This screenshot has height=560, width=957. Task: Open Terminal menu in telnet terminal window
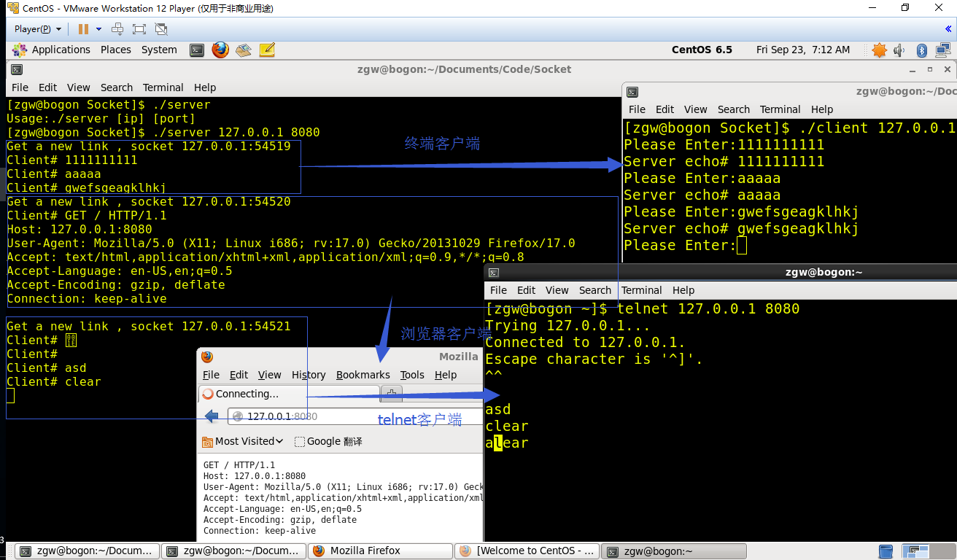click(642, 290)
